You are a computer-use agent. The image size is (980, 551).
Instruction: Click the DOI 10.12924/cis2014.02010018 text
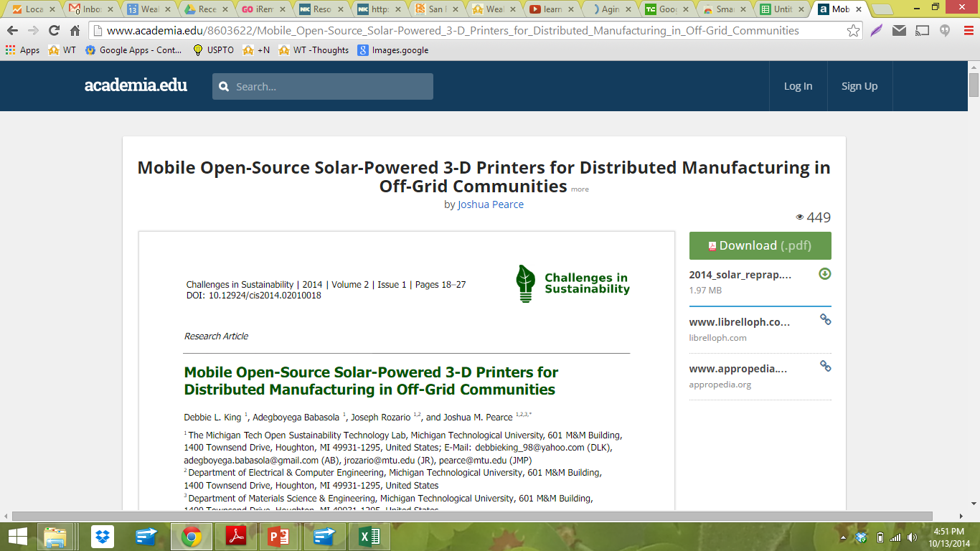(x=254, y=296)
